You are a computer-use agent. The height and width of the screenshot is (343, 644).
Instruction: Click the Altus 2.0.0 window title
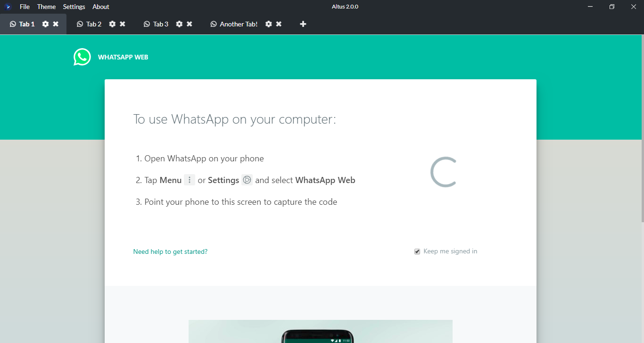tap(345, 7)
